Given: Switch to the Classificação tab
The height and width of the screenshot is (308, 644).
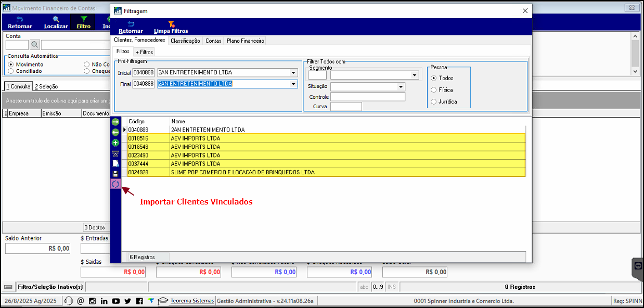Looking at the screenshot, I should 185,41.
